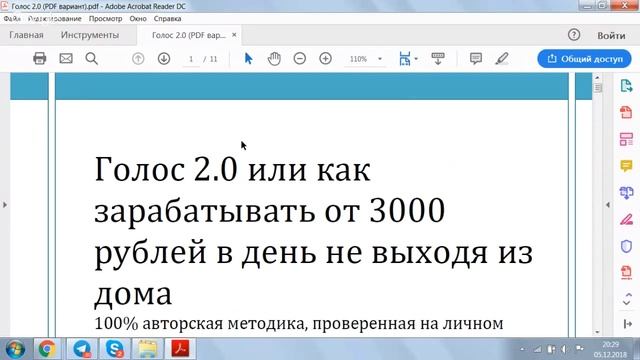Open help question mark icon
Image resolution: width=640 pixels, height=360 pixels.
[574, 35]
